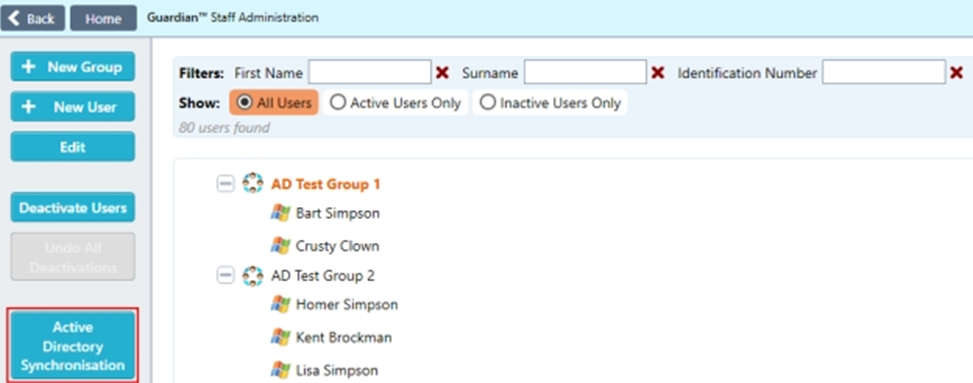
Task: Collapse the AD Test Group 1 node
Action: tap(225, 184)
